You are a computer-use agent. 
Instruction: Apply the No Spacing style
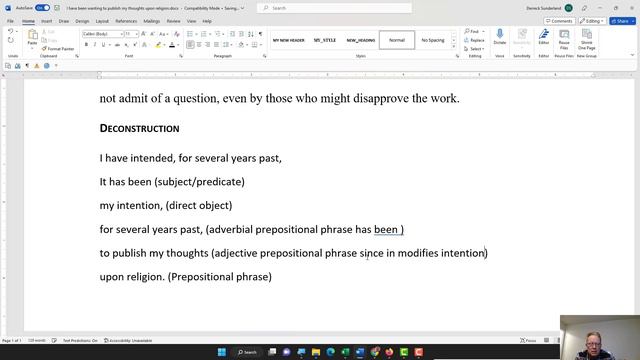pyautogui.click(x=433, y=40)
